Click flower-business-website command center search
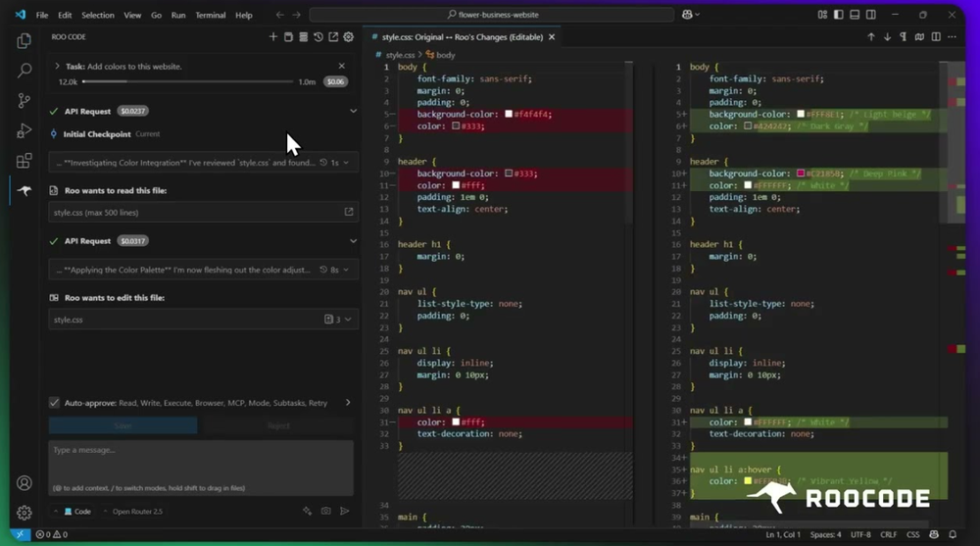The height and width of the screenshot is (546, 980). click(x=492, y=15)
